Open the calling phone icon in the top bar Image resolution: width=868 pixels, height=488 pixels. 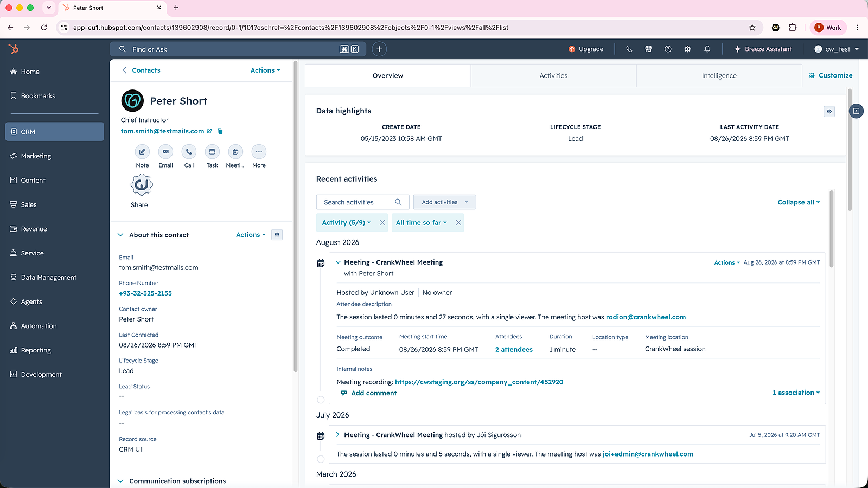629,49
